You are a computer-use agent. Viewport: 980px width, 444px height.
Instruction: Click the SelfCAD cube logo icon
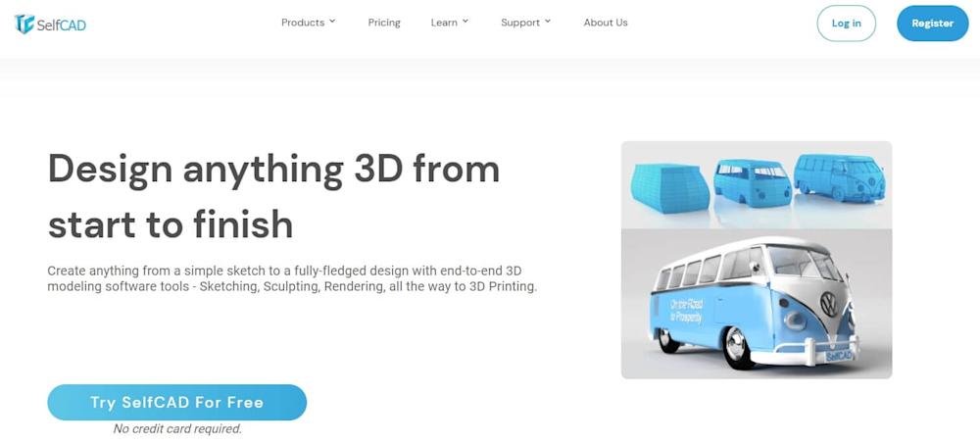pos(24,24)
